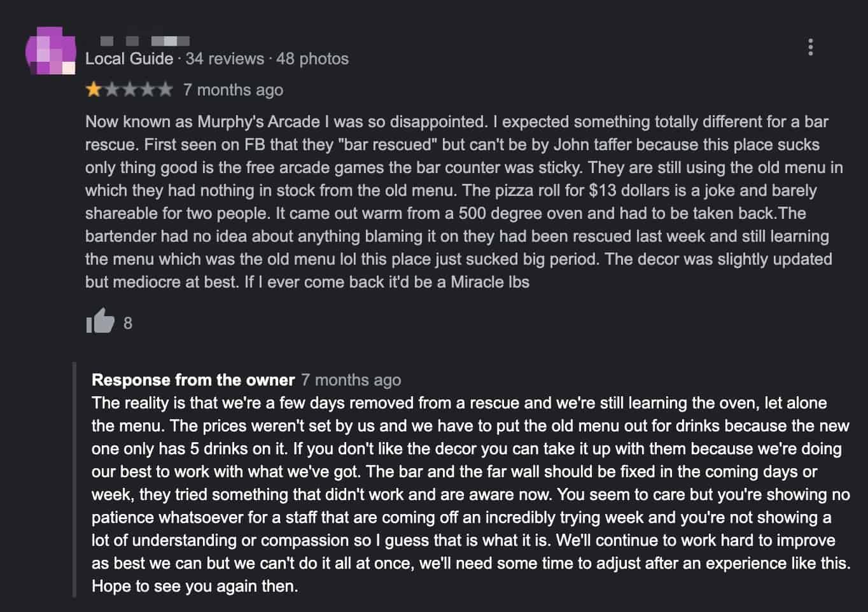The height and width of the screenshot is (612, 868).
Task: Click the fifth gray rating star
Action: (165, 89)
